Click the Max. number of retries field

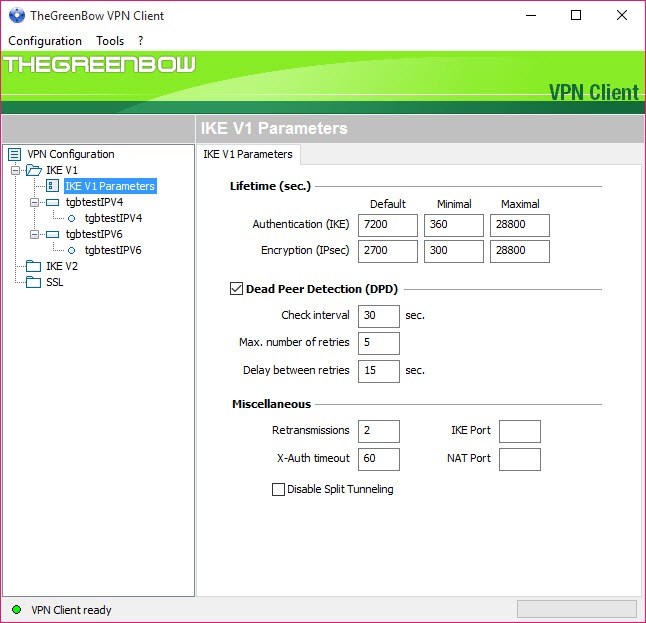point(379,343)
